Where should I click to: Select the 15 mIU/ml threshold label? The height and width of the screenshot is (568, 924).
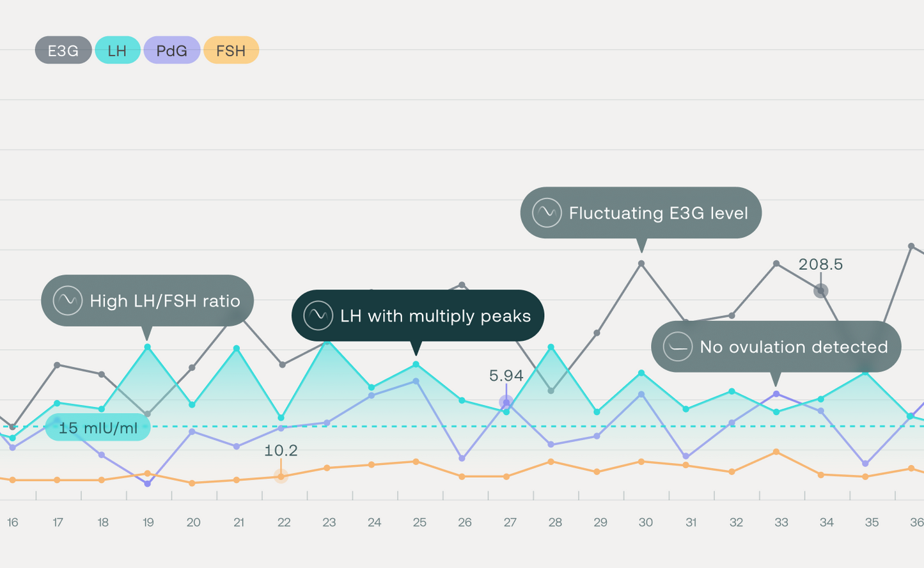pos(98,428)
